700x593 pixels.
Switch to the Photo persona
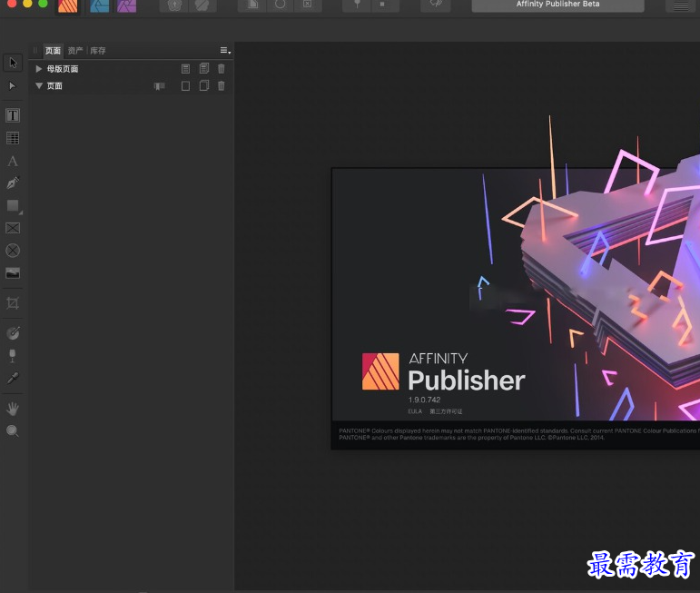pos(127,5)
